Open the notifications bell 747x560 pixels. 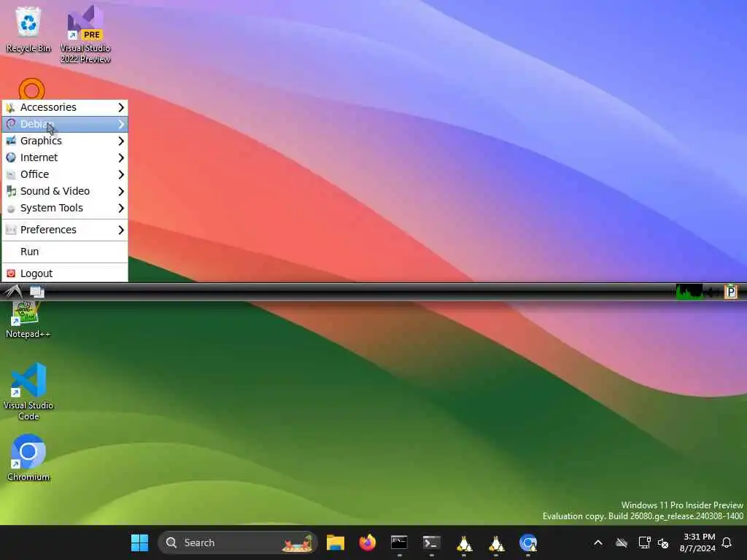(727, 542)
